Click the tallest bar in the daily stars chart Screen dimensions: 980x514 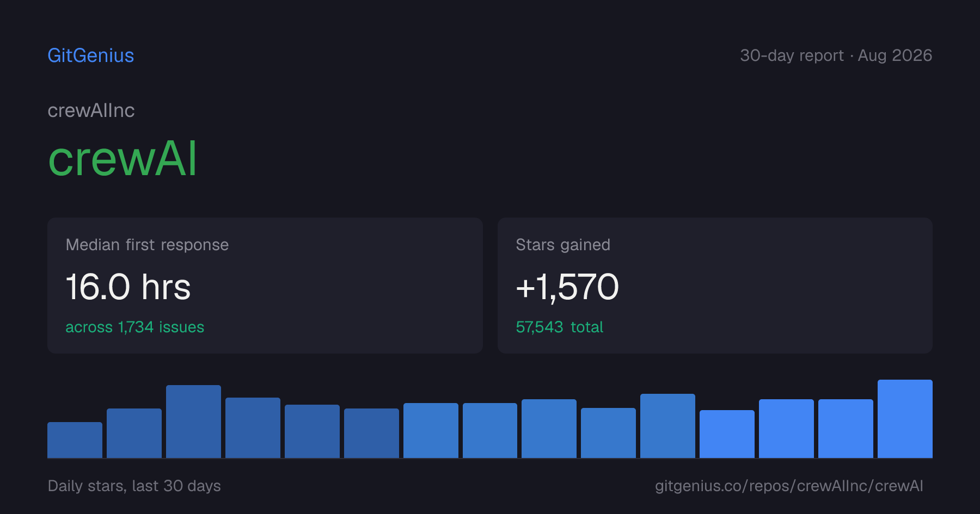905,419
